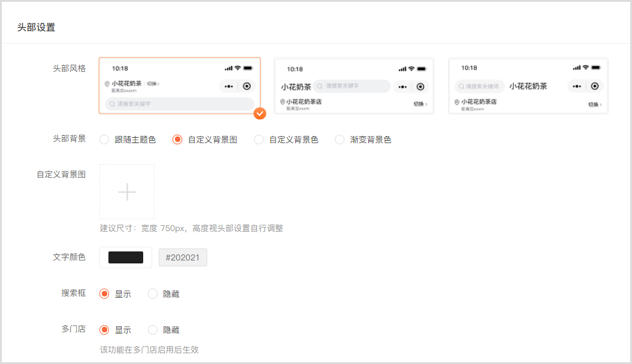Select 隐藏 for the 搜索框 setting

tap(153, 294)
